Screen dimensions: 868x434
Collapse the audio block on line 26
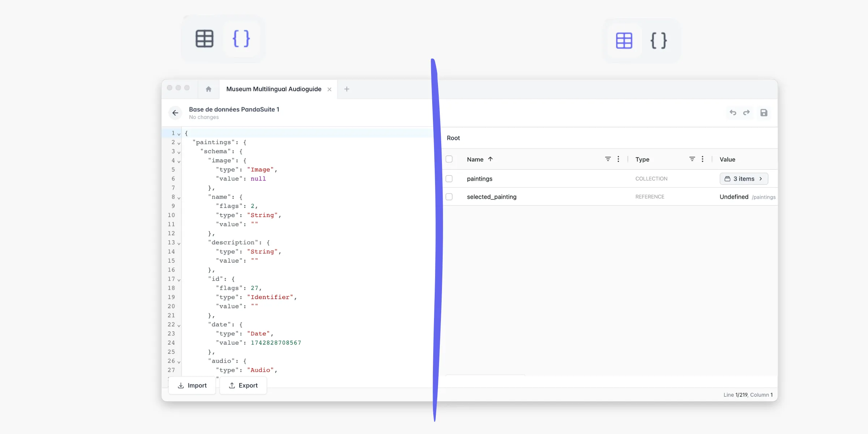(178, 361)
